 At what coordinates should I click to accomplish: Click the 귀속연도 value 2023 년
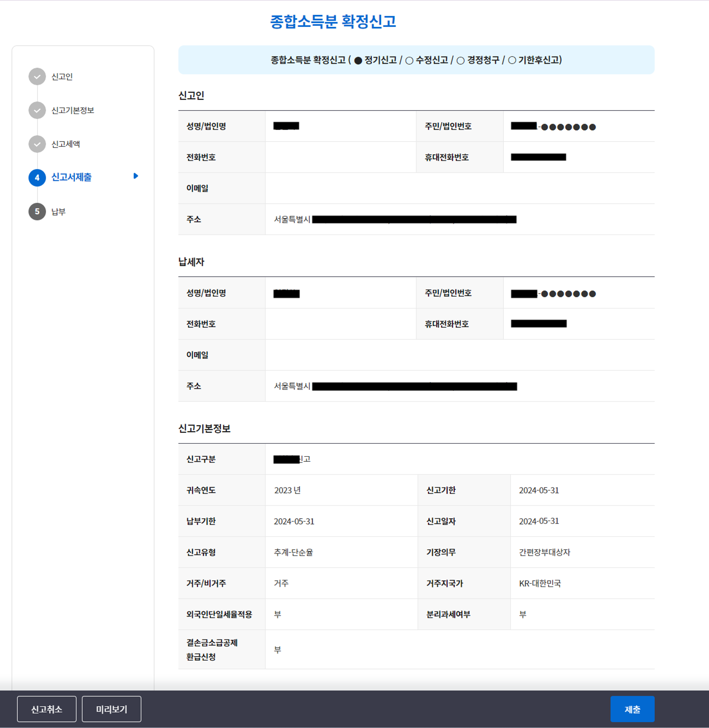pos(287,490)
